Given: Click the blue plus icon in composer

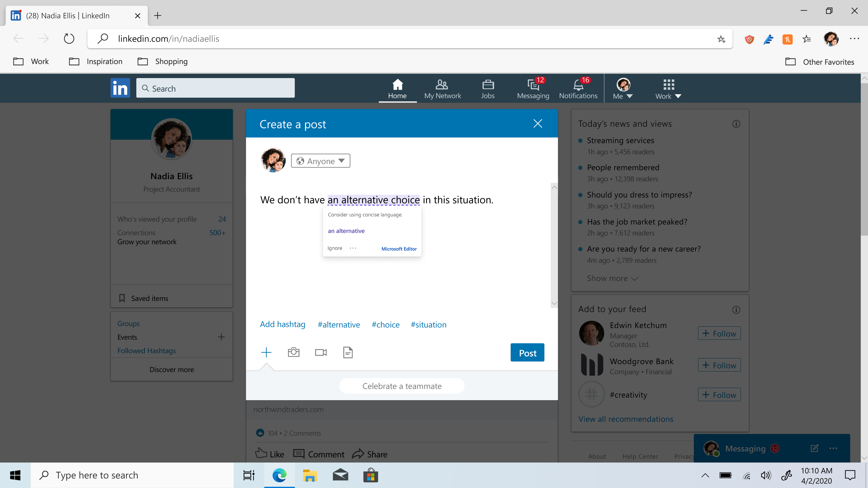Looking at the screenshot, I should (266, 352).
